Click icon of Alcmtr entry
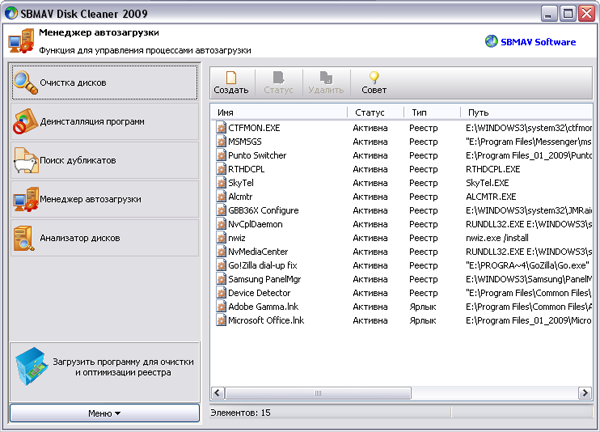Screen dimensions: 600x432 click(x=221, y=197)
